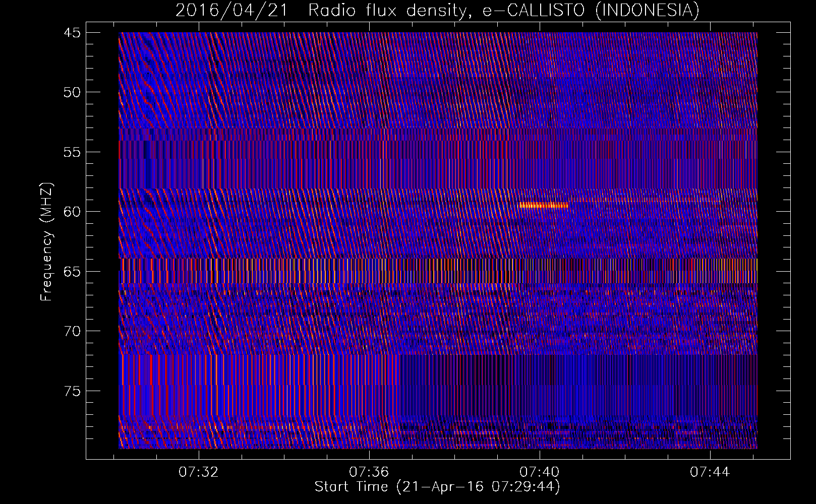This screenshot has height=504, width=816.
Task: Click the 'Start Time (21-Apr-16 07:29:44)' label
Action: (x=437, y=487)
